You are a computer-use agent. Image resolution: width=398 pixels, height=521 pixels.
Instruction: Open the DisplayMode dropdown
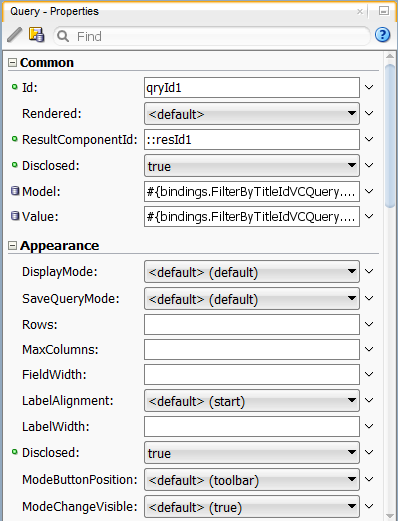[x=252, y=272]
